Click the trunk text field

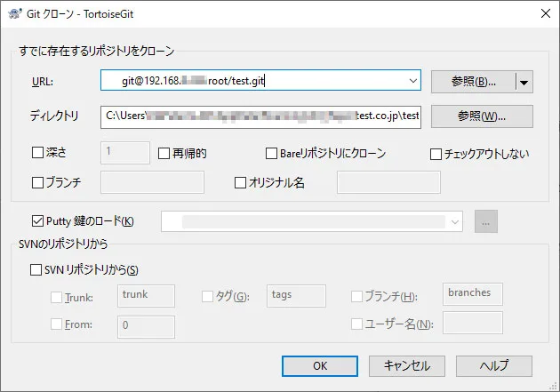point(146,296)
